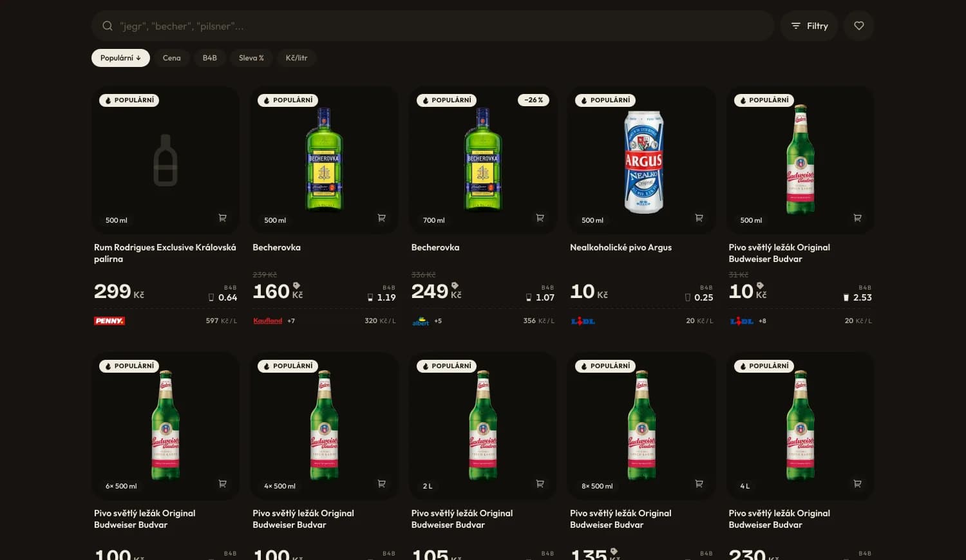Add Budweiser Budvar 4 L to cart

[857, 484]
